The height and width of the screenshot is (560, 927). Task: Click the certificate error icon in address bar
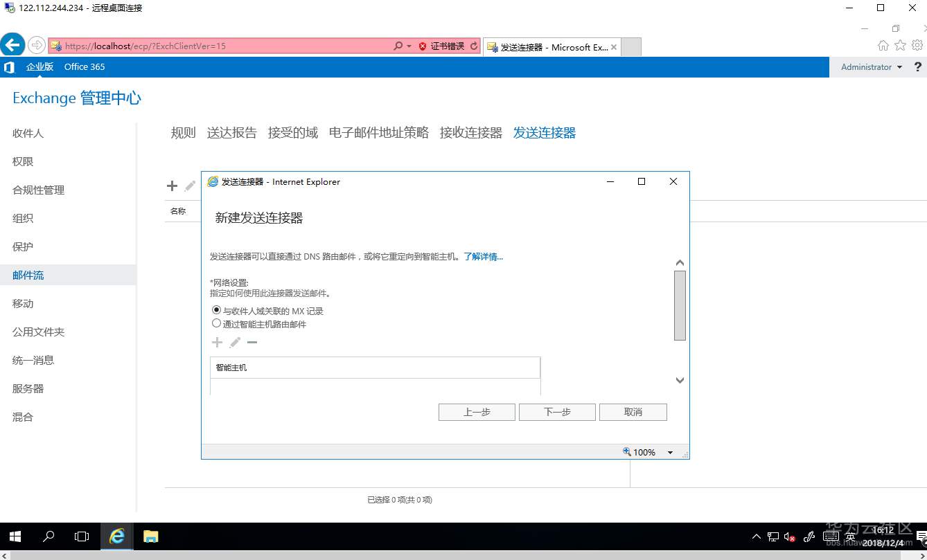pos(423,46)
